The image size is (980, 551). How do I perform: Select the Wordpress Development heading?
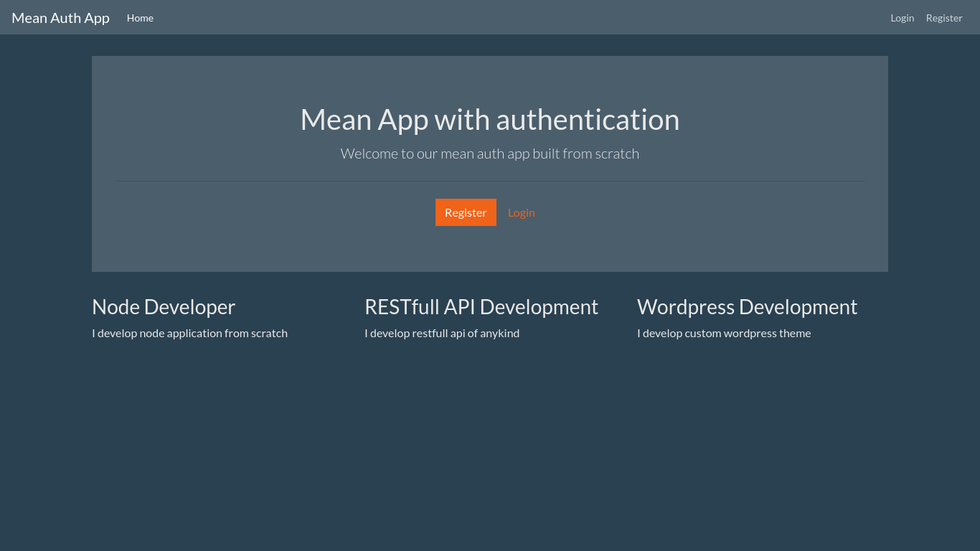pos(747,307)
